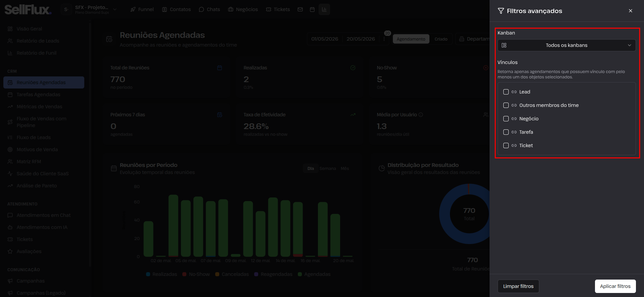Open the date range options dots icon
Screen dimensions: 644x297
384,39
